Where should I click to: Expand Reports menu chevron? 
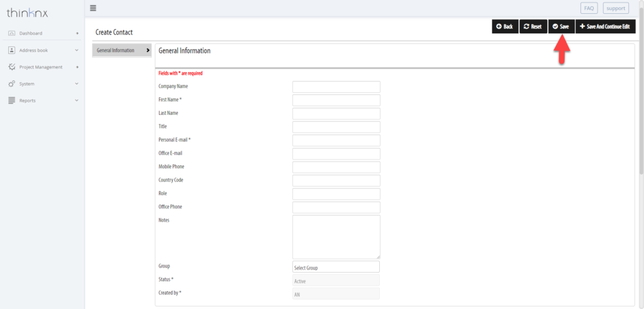tap(77, 100)
